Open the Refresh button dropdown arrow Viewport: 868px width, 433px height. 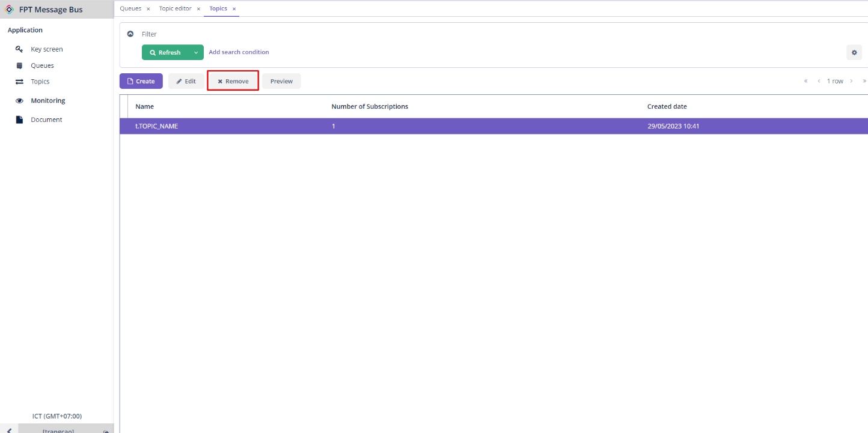click(x=196, y=52)
